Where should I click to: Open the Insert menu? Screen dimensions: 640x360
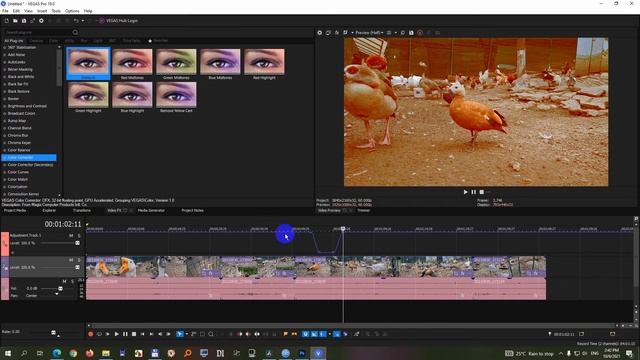point(42,11)
